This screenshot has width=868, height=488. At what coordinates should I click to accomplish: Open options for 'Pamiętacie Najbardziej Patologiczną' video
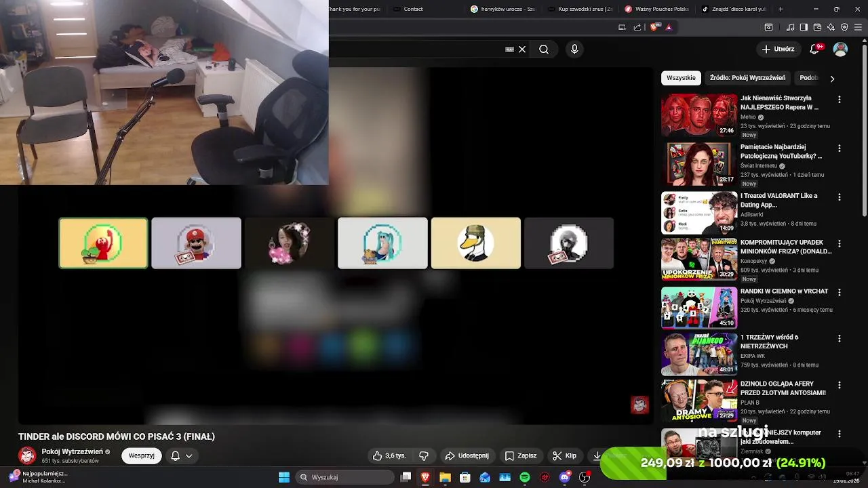840,148
